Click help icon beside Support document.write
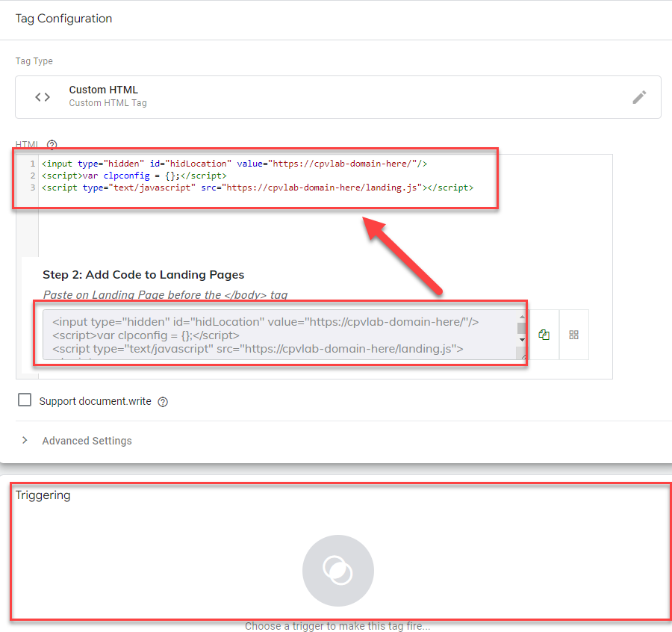 point(163,402)
